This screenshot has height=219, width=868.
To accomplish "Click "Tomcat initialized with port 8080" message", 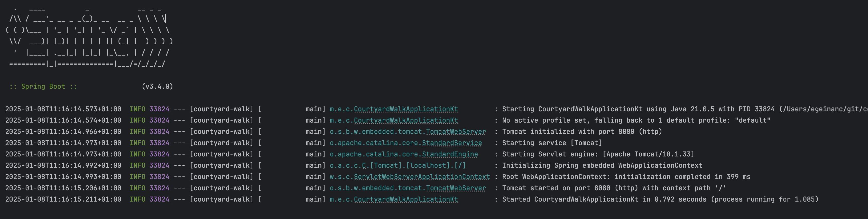I will coord(582,132).
